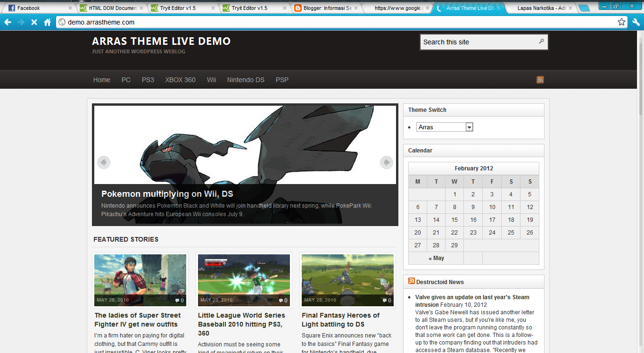Open the browser wrench settings icon

pyautogui.click(x=636, y=22)
